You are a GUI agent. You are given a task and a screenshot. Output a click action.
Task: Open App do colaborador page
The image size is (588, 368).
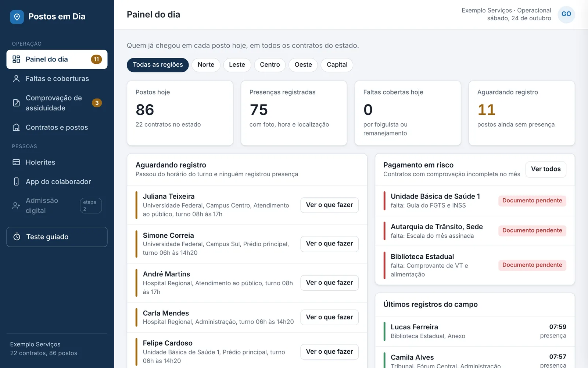(57, 181)
